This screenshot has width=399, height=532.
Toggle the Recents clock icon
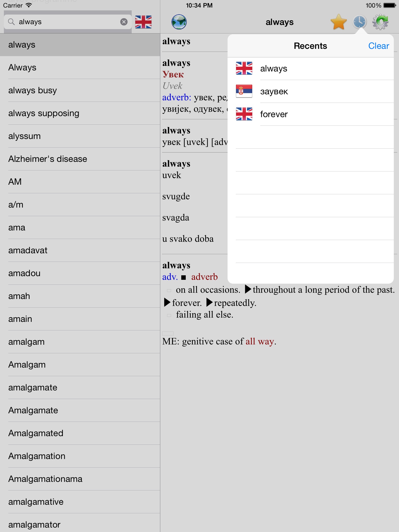pos(360,22)
